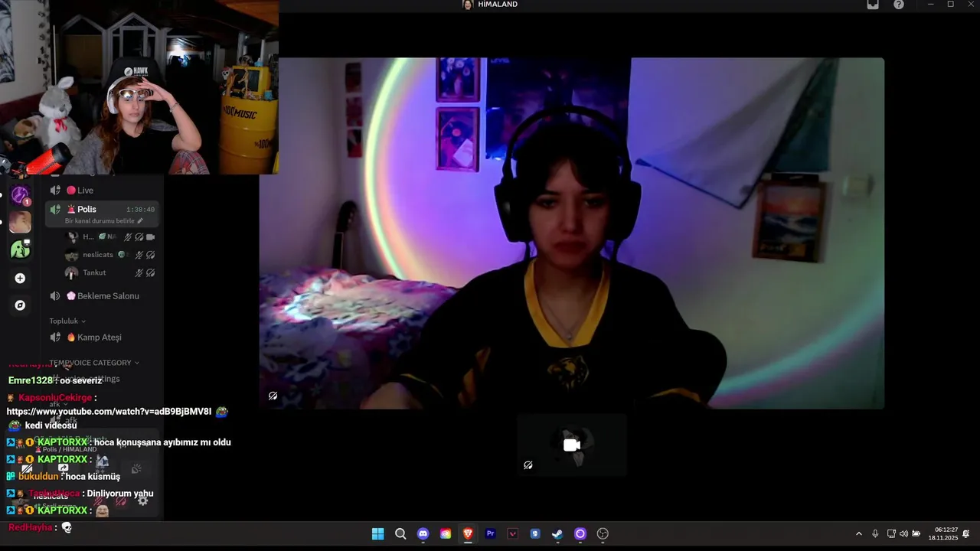980x551 pixels.
Task: Open Discord from the taskbar
Action: [423, 534]
